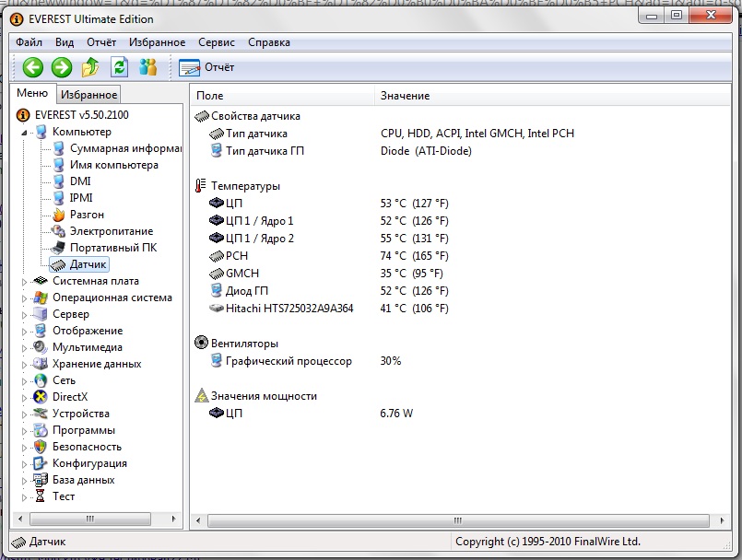Viewport: 742px width, 560px height.
Task: Click the tree panel horizontal scrollbar thumb
Action: click(x=90, y=519)
